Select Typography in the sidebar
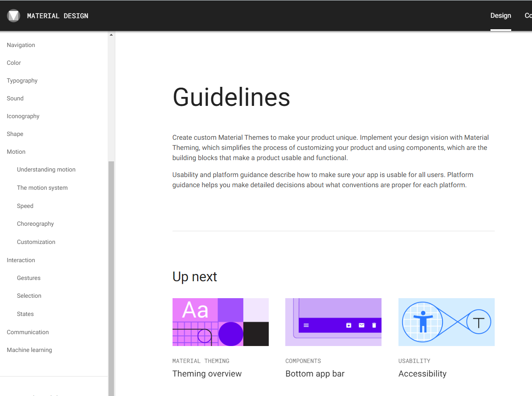This screenshot has height=396, width=532. pos(22,80)
